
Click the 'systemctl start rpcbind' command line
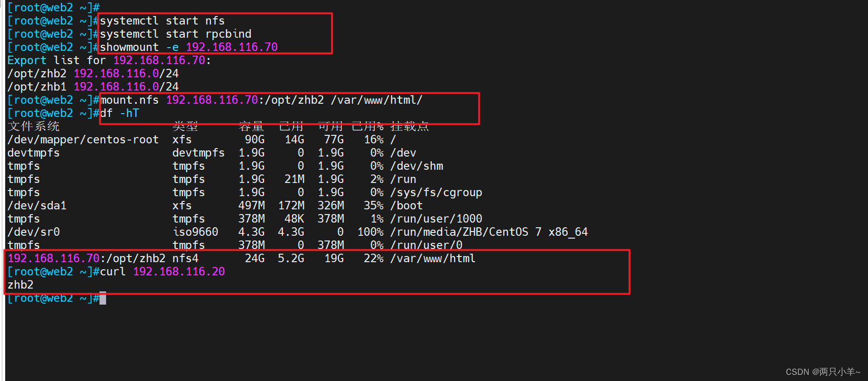[176, 34]
